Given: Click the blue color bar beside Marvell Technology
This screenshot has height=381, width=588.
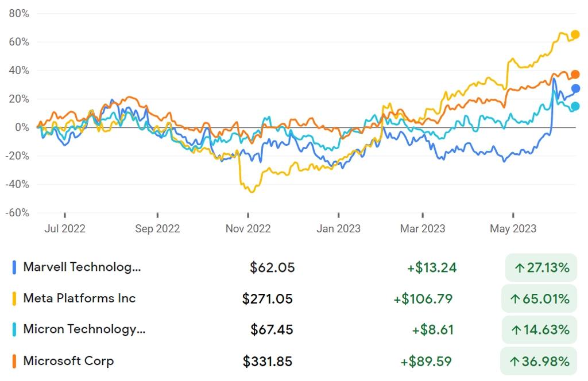Looking at the screenshot, I should [14, 267].
